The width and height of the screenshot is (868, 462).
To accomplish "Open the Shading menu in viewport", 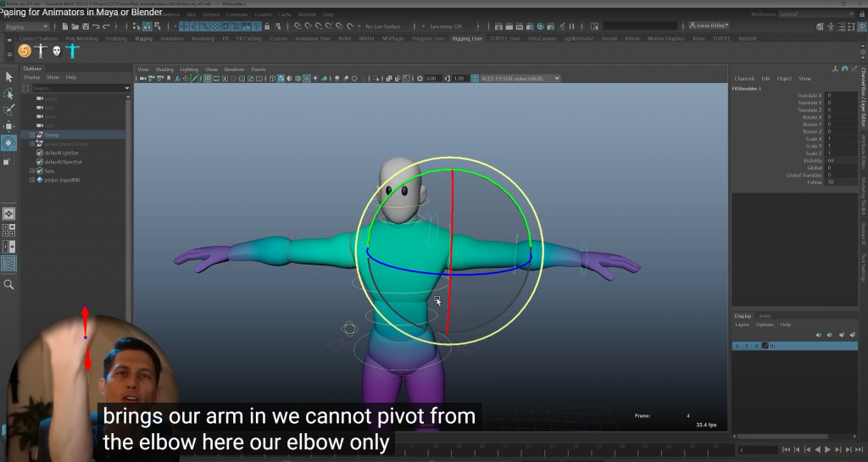I will click(164, 69).
